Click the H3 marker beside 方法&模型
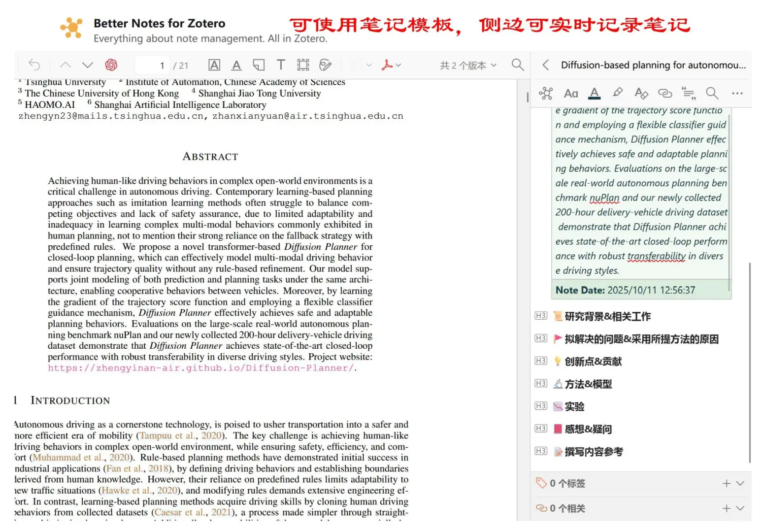 tap(541, 383)
